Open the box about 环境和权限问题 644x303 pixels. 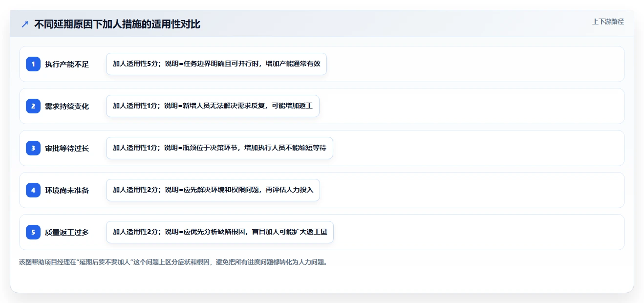tap(213, 190)
